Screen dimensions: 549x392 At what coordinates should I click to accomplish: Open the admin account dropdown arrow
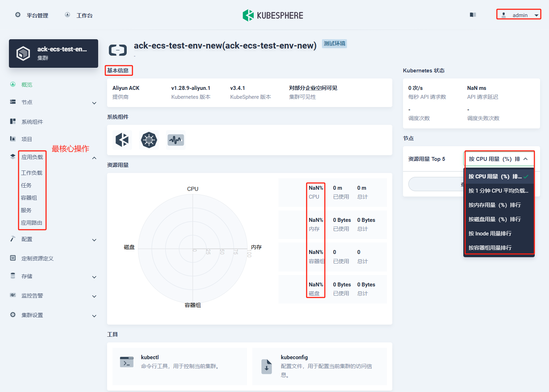[x=536, y=15]
